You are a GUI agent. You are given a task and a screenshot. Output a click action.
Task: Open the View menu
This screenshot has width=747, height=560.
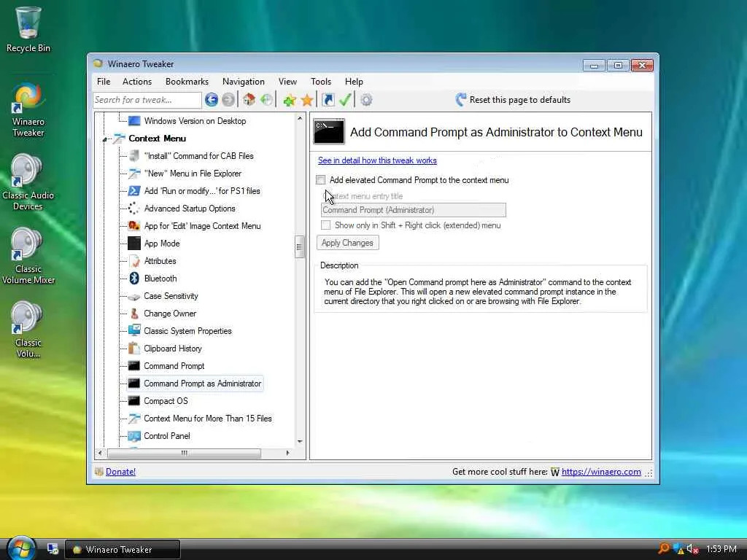287,82
